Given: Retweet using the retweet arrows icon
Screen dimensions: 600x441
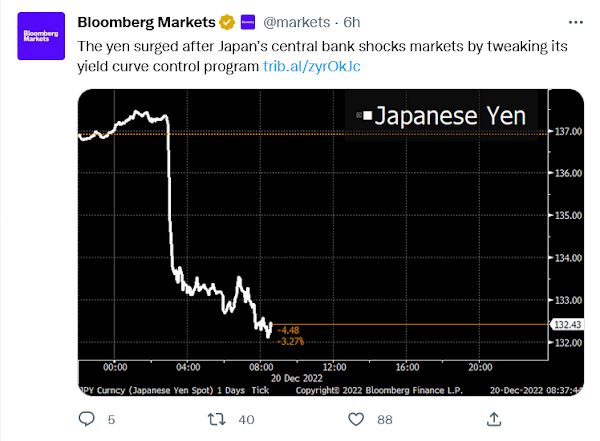Looking at the screenshot, I should 217,419.
